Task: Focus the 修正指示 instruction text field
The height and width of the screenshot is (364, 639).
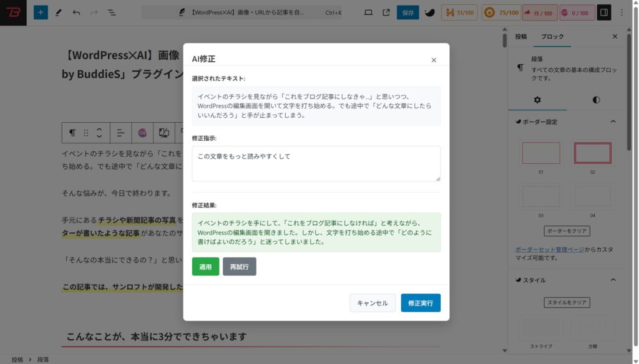Action: tap(316, 164)
